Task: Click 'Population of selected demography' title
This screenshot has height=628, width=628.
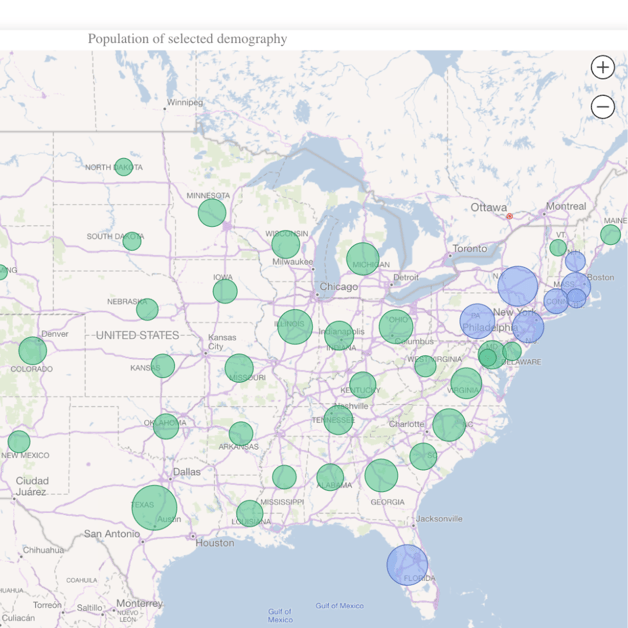Action: 187,39
